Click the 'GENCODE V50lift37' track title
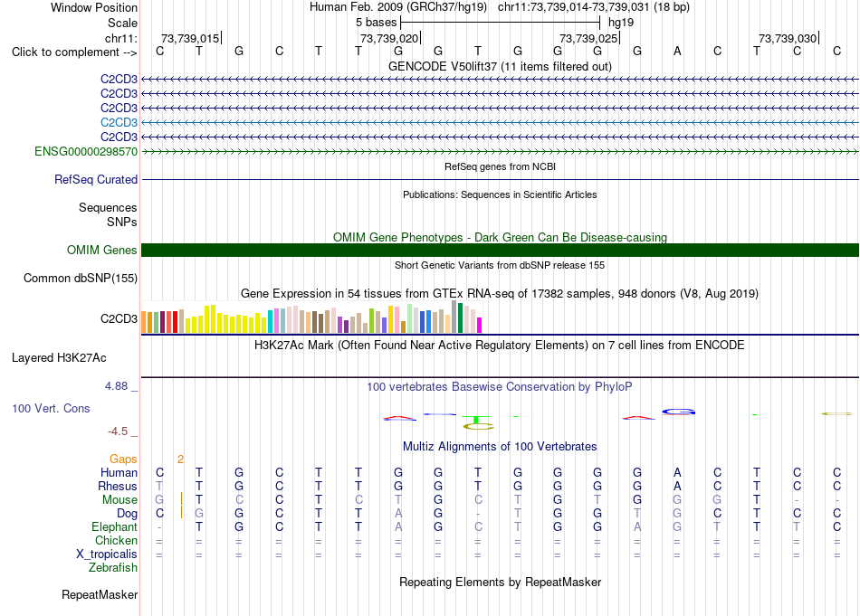 pyautogui.click(x=500, y=66)
